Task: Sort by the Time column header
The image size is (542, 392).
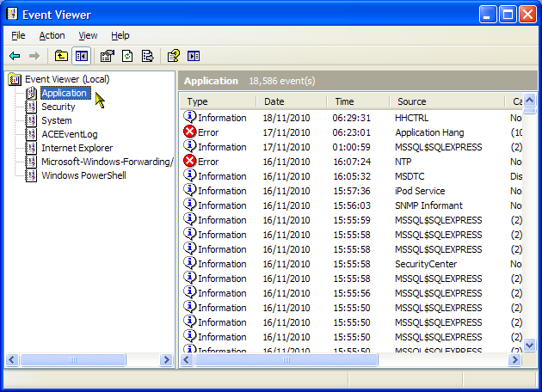Action: click(x=358, y=101)
